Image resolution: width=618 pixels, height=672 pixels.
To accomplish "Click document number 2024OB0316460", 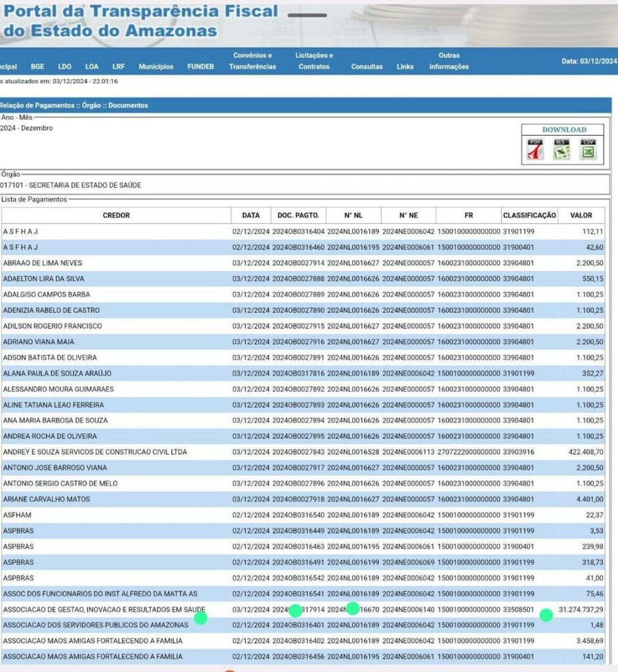I will (299, 247).
